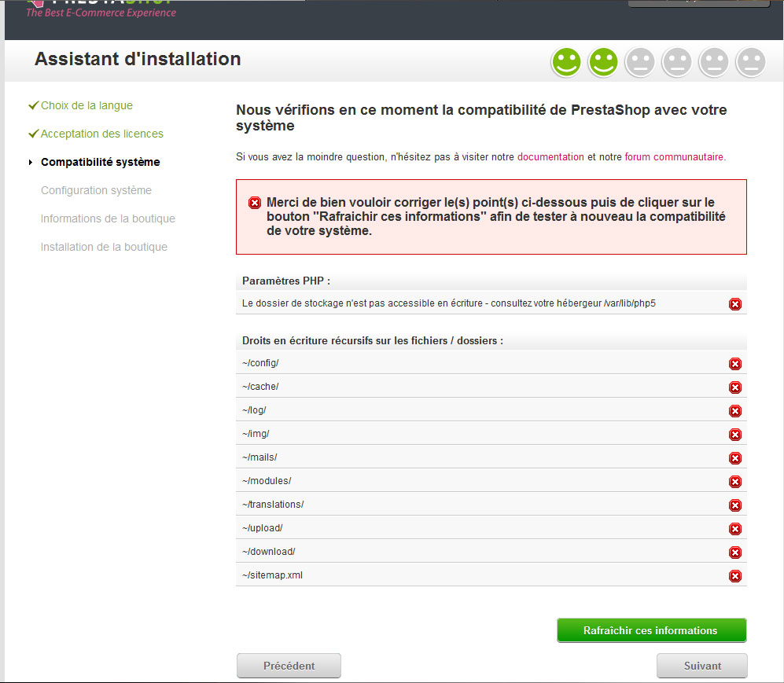Open the documentation link
Viewport: 784px width, 683px height.
tap(550, 157)
